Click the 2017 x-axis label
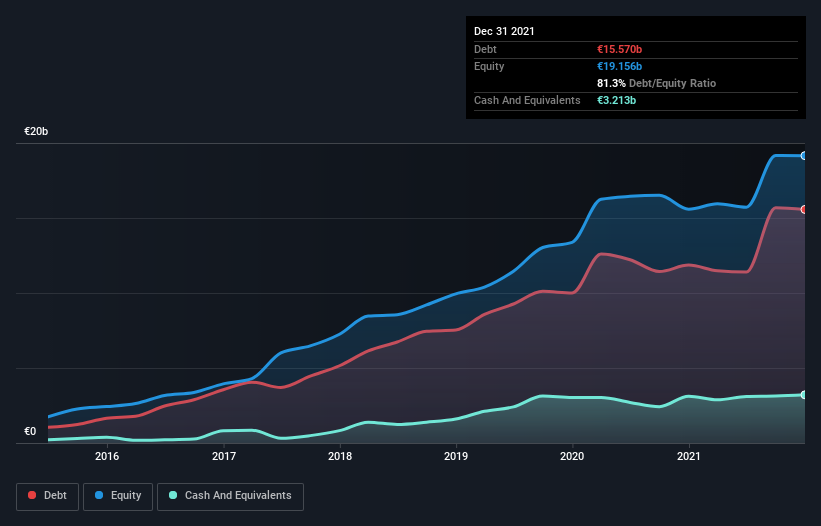Screen dimensions: 821x526 pos(224,456)
